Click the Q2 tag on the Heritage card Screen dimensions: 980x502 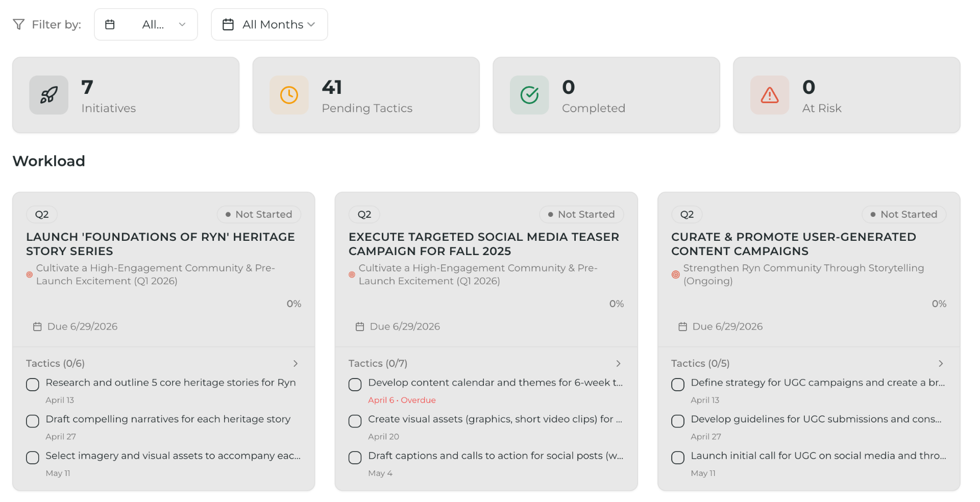click(x=42, y=214)
